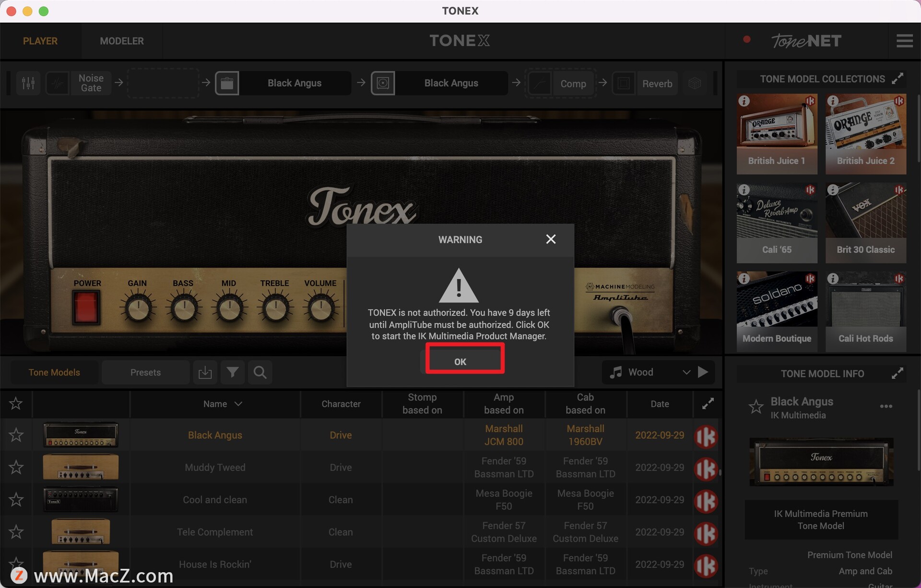This screenshot has width=921, height=588.
Task: Click the 3D cube icon in signal chain
Action: (x=695, y=83)
